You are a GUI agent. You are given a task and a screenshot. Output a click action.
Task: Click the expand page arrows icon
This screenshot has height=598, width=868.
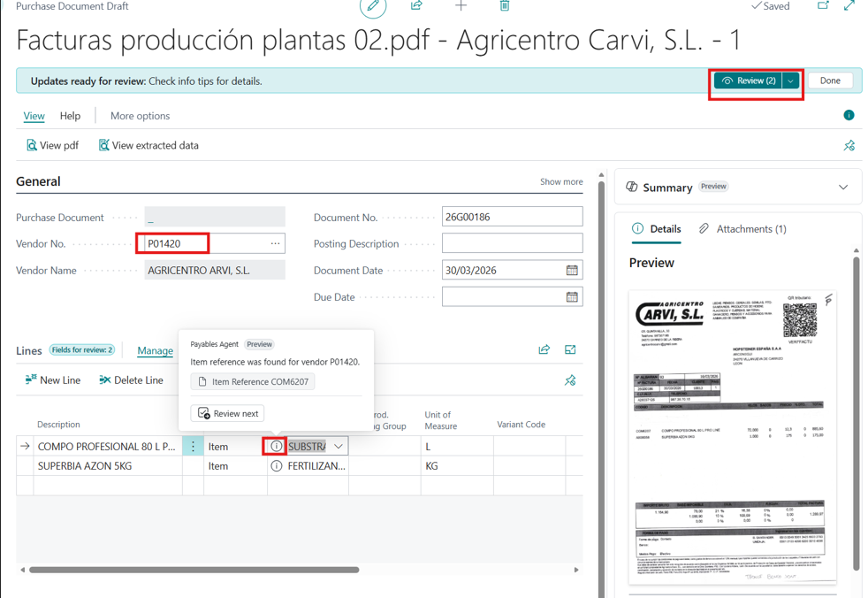click(849, 5)
